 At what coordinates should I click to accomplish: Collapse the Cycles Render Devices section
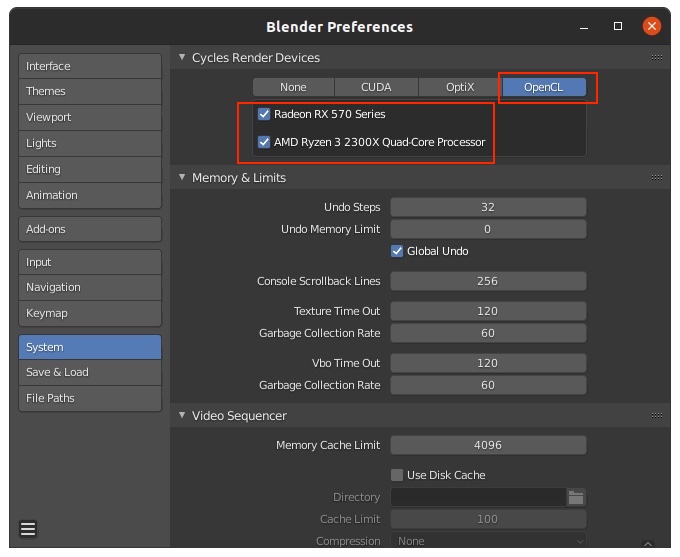pyautogui.click(x=182, y=57)
